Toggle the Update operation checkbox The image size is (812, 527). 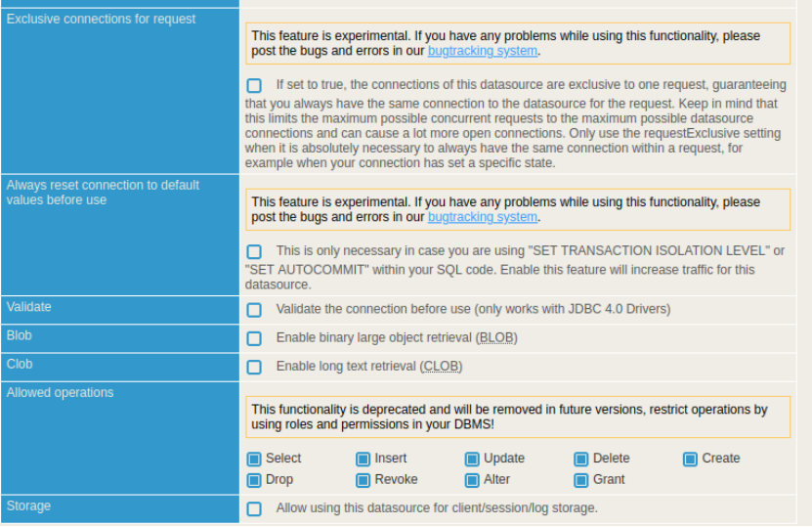[x=472, y=459]
